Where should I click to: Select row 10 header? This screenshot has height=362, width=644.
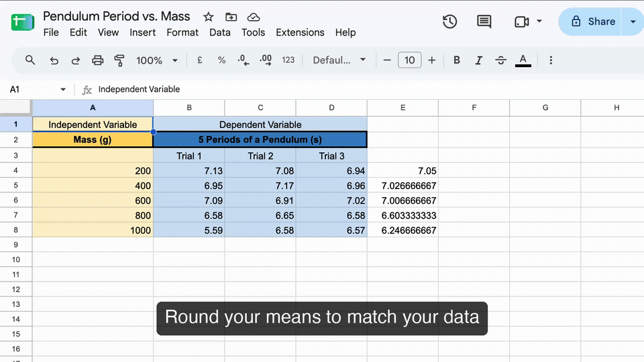point(15,259)
